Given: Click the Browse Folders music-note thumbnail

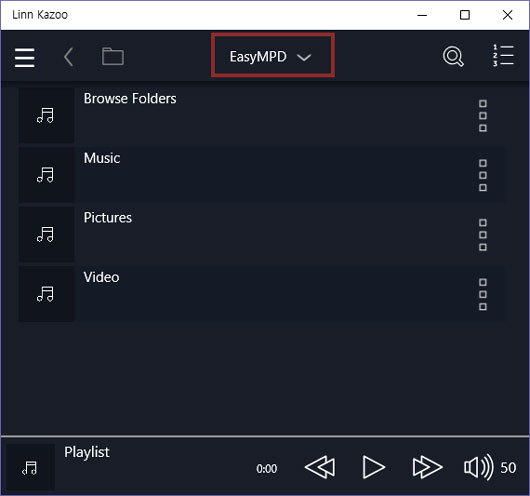Looking at the screenshot, I should 46,115.
